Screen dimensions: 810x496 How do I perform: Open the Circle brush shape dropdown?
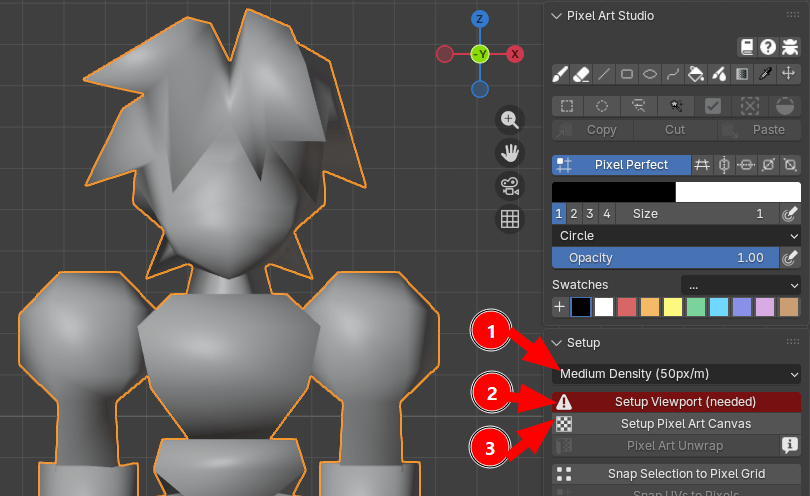coord(676,236)
